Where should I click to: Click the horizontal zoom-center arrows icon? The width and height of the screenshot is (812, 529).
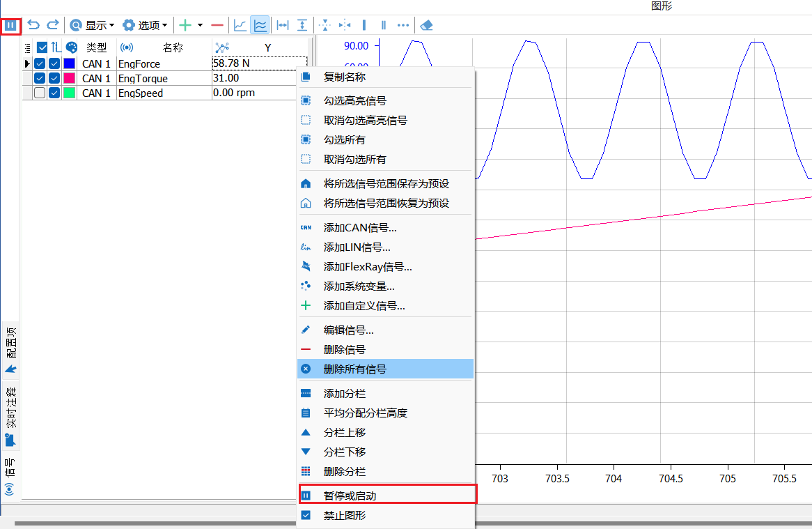point(345,25)
